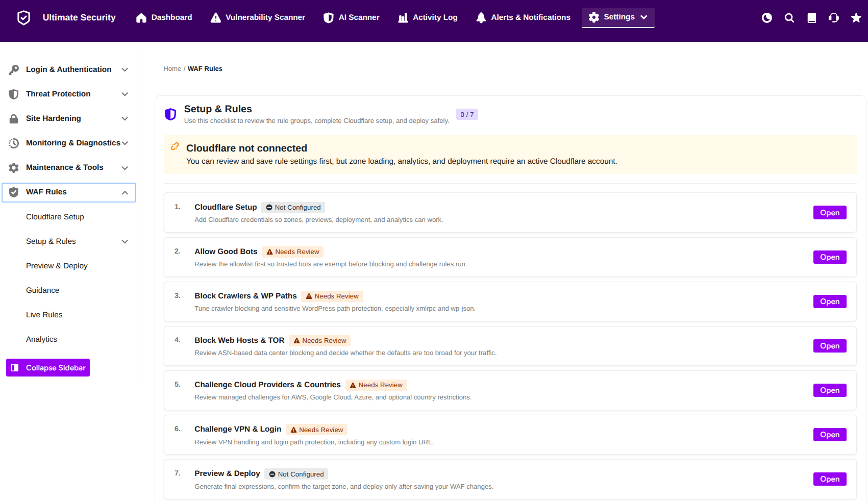Go to Dashboard menu item

pos(164,18)
